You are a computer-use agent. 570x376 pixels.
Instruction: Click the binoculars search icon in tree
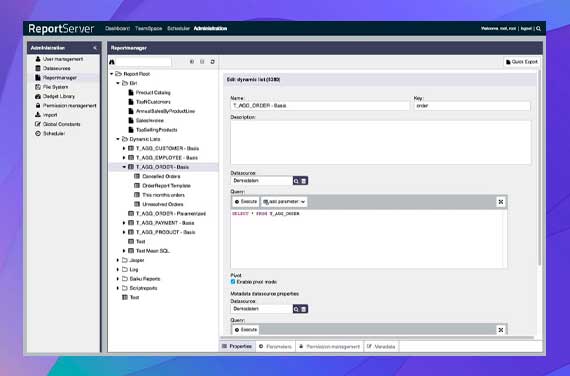pos(112,62)
